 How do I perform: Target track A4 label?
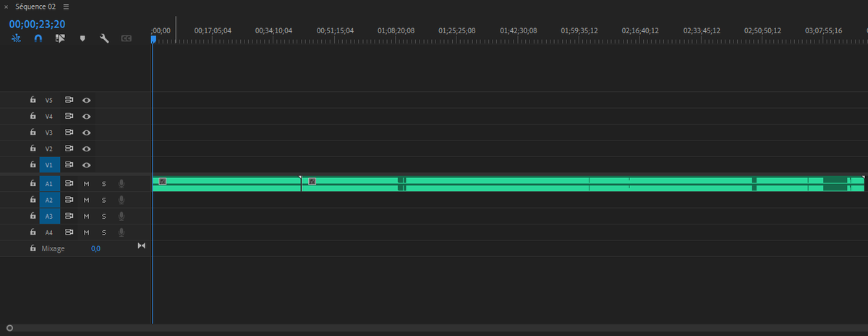49,232
